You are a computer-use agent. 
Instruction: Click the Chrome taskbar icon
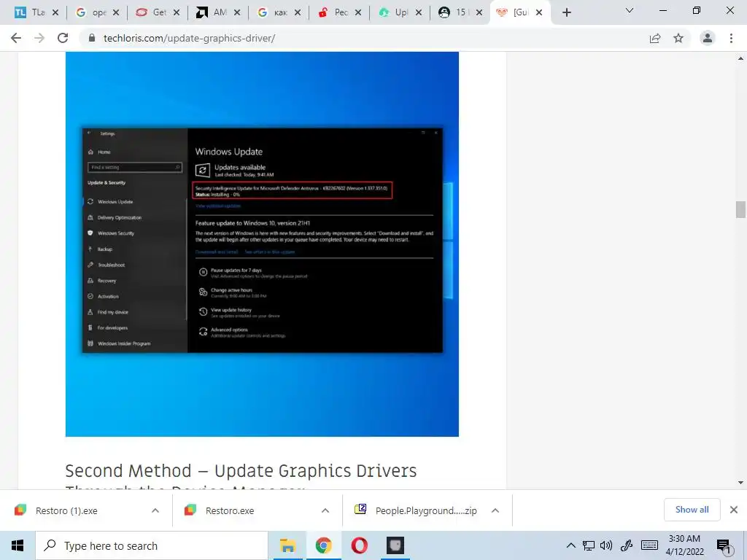[x=323, y=545]
